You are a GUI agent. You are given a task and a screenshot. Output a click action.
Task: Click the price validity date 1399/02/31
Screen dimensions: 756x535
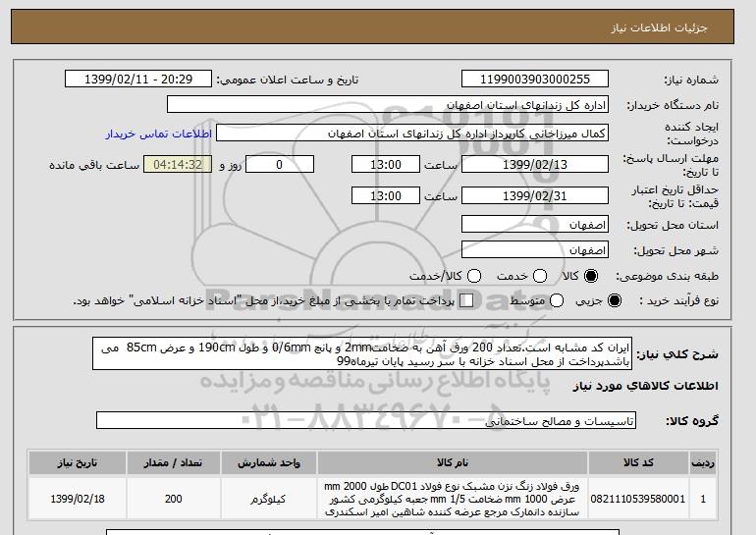535,195
